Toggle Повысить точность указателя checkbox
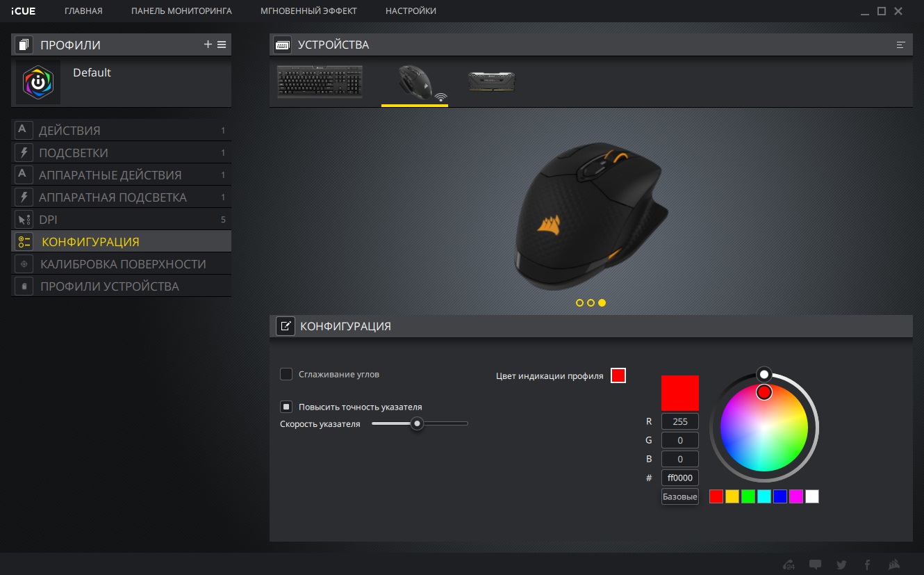Screen dimensions: 924x575 (286, 407)
